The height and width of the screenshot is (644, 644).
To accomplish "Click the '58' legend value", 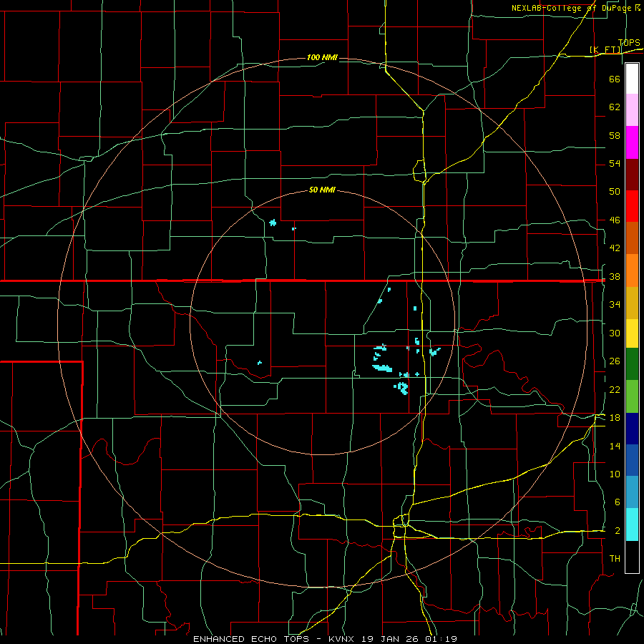I will pyautogui.click(x=615, y=135).
